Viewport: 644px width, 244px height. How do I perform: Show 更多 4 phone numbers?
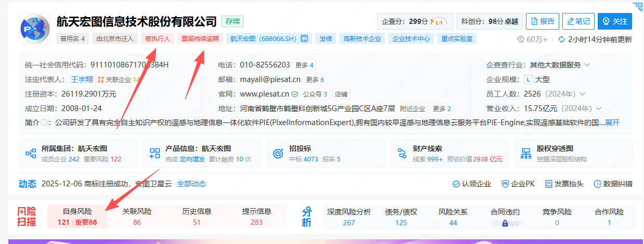(x=304, y=65)
